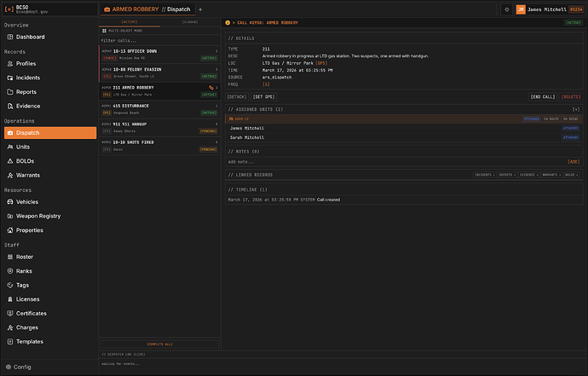Click the Incidents sidebar icon
Image resolution: width=588 pixels, height=376 pixels.
(x=10, y=78)
